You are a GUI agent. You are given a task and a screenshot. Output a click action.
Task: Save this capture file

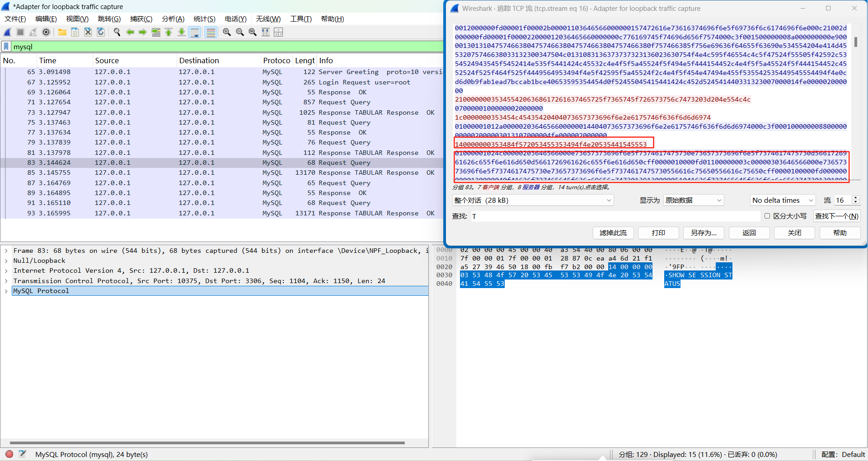[75, 32]
